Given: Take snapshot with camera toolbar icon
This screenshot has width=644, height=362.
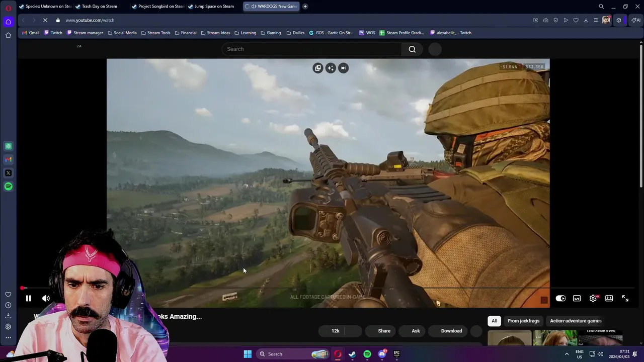Looking at the screenshot, I should coord(545,20).
